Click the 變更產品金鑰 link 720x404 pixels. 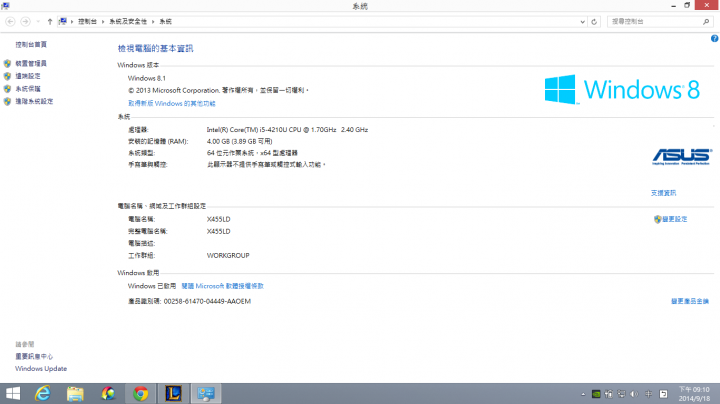(x=690, y=301)
